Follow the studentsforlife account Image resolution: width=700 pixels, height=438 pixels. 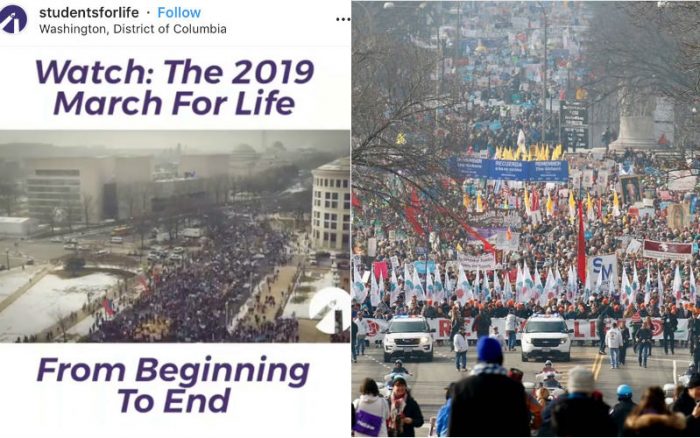pos(179,13)
